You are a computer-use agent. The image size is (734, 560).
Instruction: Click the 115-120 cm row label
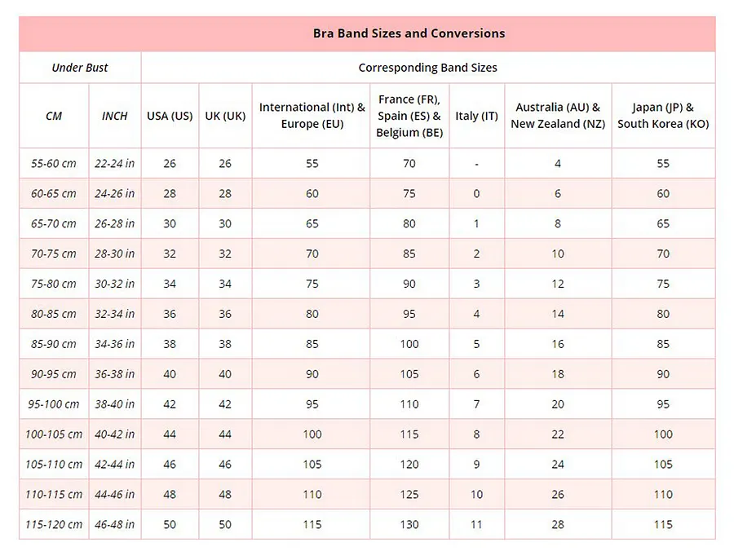(54, 524)
